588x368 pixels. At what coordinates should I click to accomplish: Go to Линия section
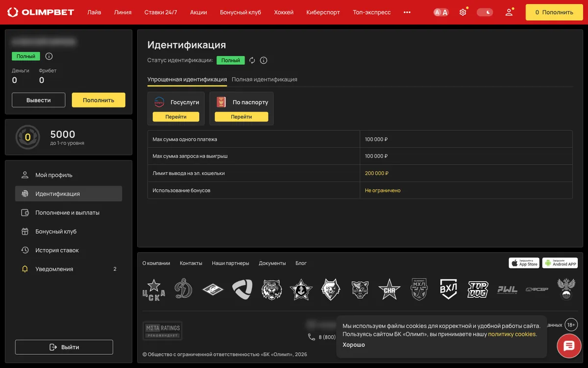[x=122, y=12]
